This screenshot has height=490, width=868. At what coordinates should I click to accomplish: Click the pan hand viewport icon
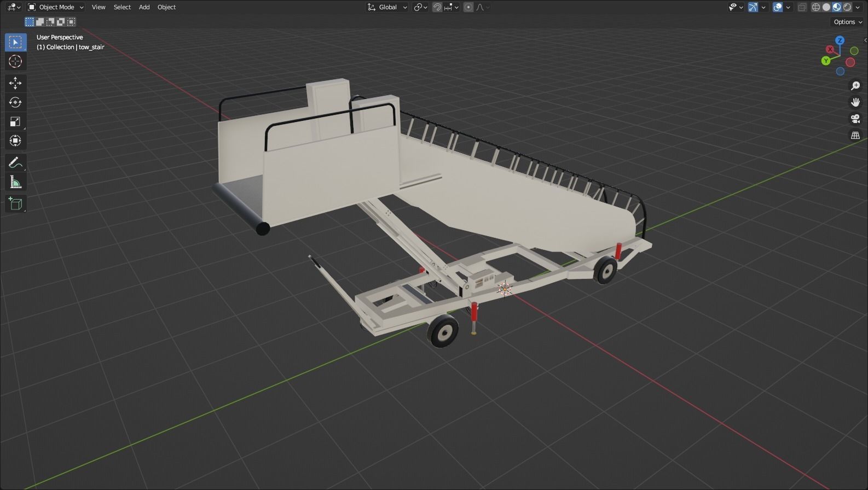[x=855, y=102]
